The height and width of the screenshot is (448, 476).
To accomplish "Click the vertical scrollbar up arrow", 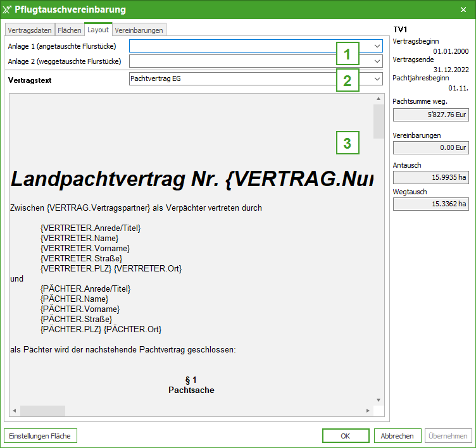I will [x=379, y=99].
